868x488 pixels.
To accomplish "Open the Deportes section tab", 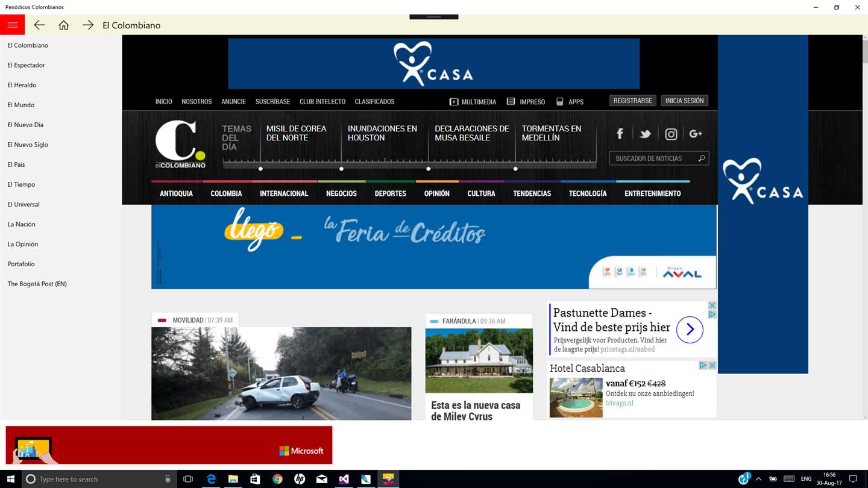I will click(390, 193).
